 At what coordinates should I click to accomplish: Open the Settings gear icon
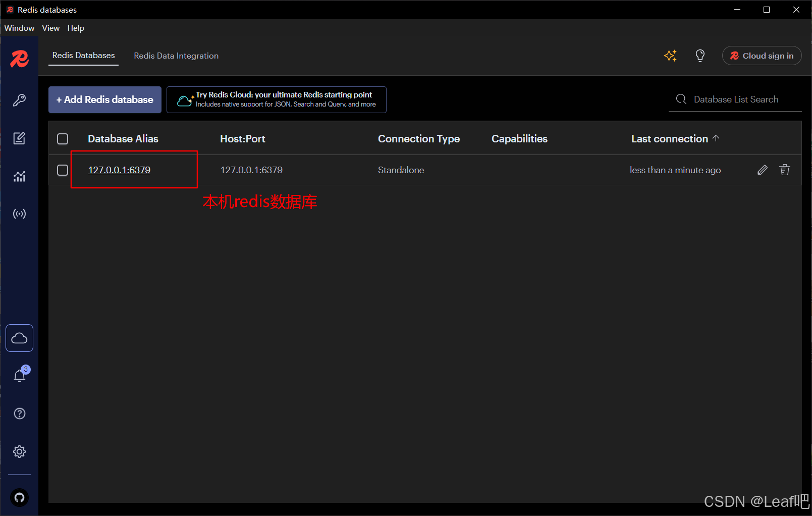19,451
